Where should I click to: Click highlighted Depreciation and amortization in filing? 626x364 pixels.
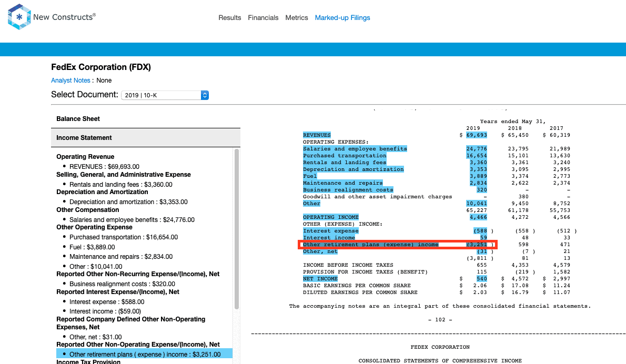(x=354, y=169)
